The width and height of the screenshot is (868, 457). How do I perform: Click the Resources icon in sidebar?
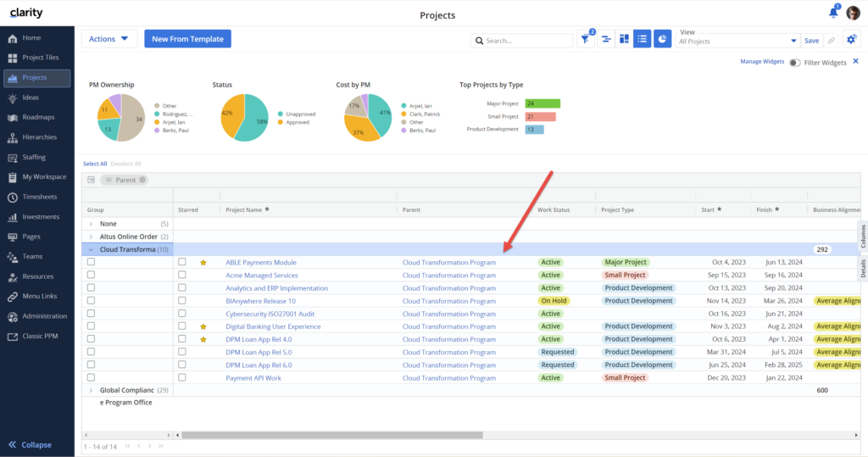coord(12,277)
